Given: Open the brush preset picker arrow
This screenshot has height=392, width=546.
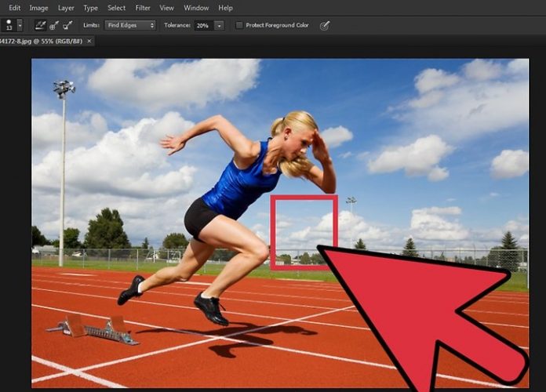Looking at the screenshot, I should click(20, 25).
